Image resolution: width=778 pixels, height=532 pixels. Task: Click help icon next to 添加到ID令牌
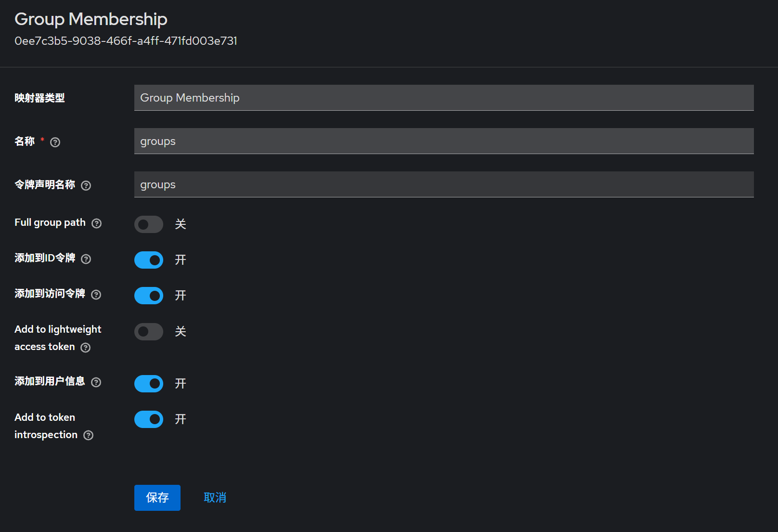[x=86, y=259]
